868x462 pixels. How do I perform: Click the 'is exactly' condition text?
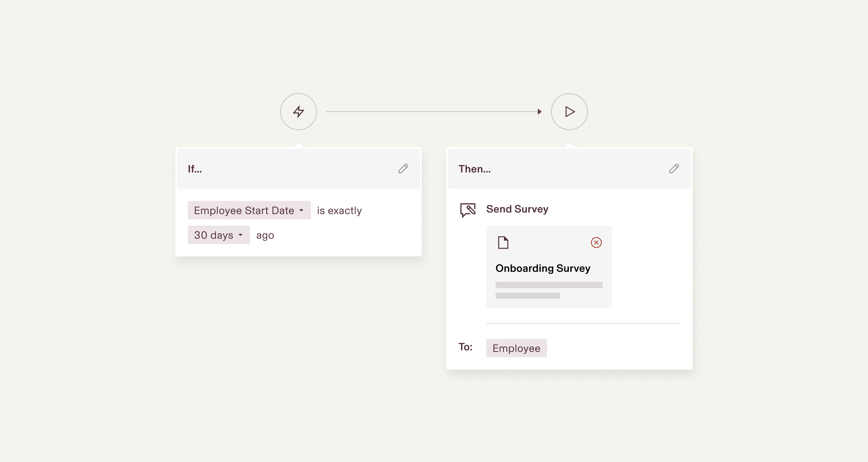coord(339,211)
